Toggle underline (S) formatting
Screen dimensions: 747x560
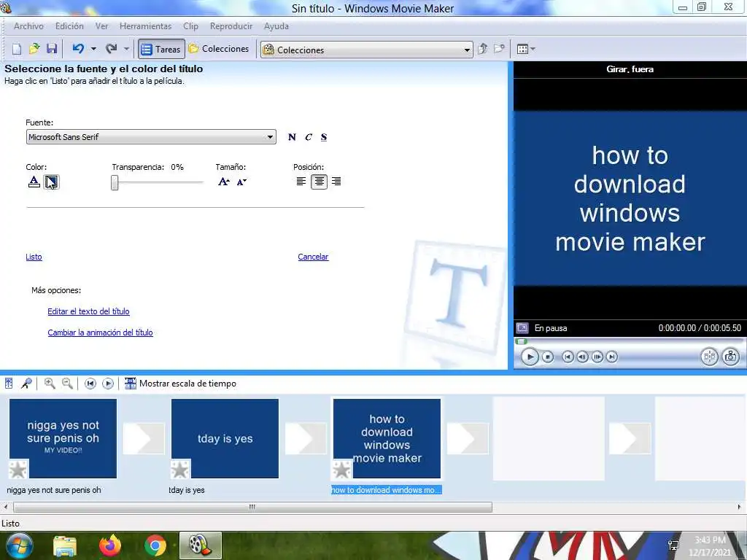pos(324,137)
